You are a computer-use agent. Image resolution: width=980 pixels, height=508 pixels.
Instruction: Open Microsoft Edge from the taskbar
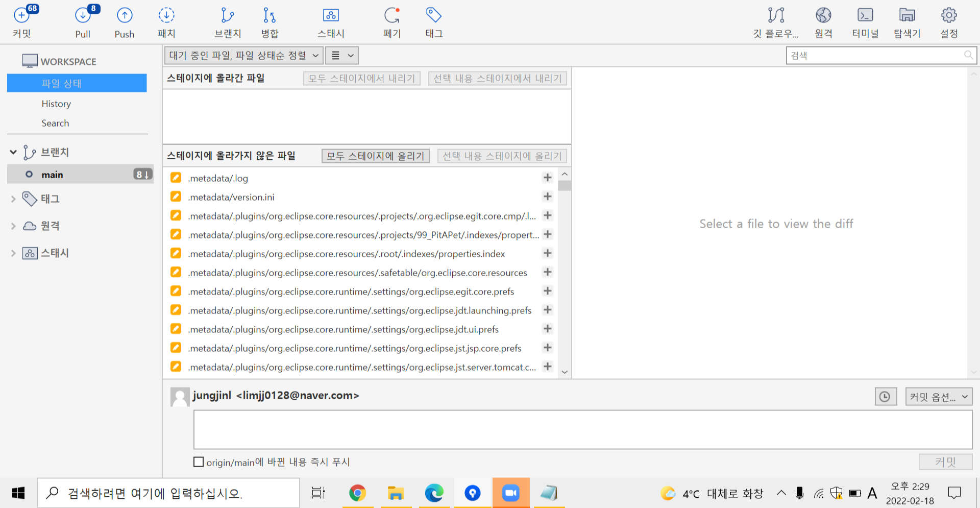click(434, 493)
